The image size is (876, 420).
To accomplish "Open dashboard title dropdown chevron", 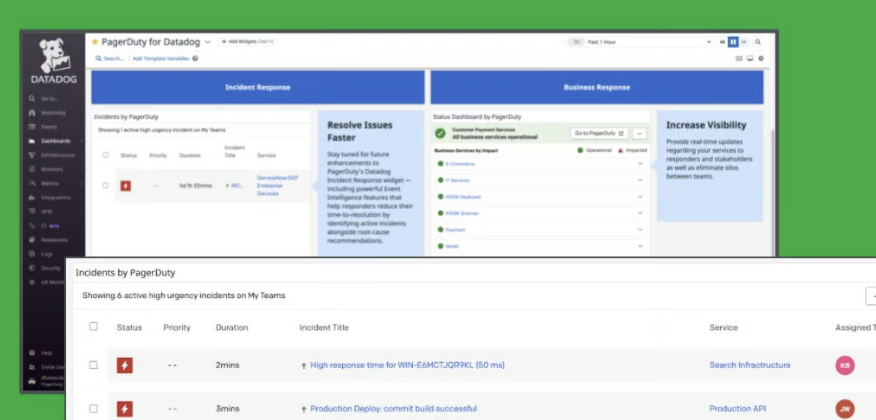I will point(208,42).
